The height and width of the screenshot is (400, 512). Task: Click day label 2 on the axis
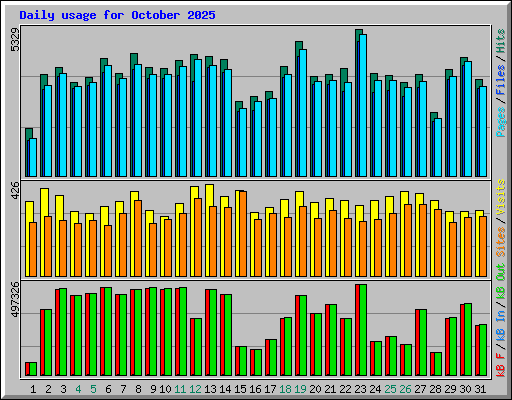click(x=48, y=389)
